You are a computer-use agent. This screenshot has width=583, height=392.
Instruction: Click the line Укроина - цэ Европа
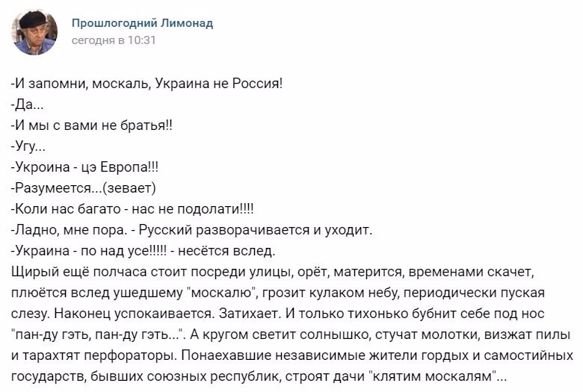[x=84, y=167]
